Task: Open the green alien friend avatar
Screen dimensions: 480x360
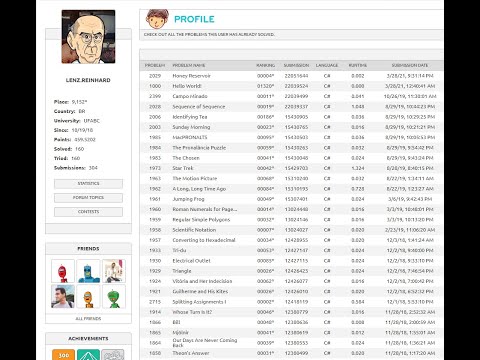Action: 114,296
